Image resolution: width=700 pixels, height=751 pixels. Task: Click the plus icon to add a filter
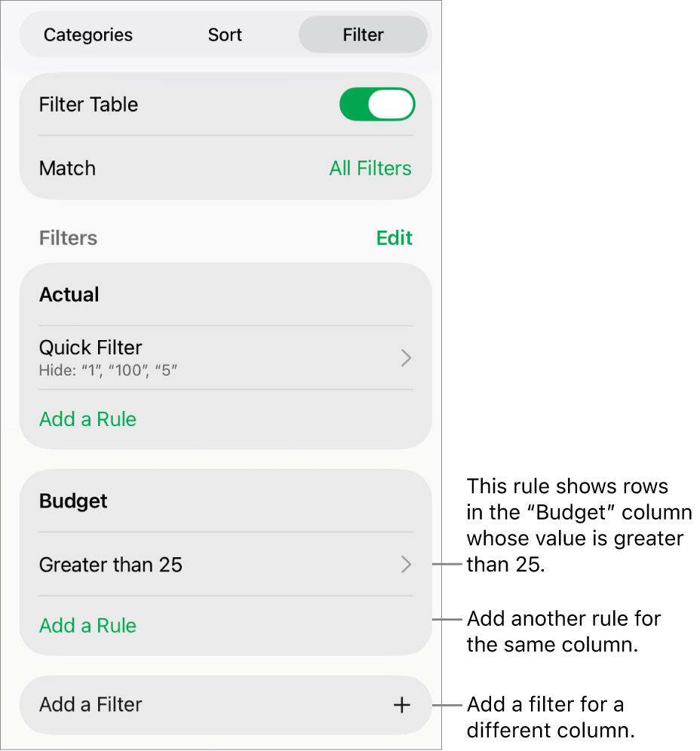(x=401, y=705)
